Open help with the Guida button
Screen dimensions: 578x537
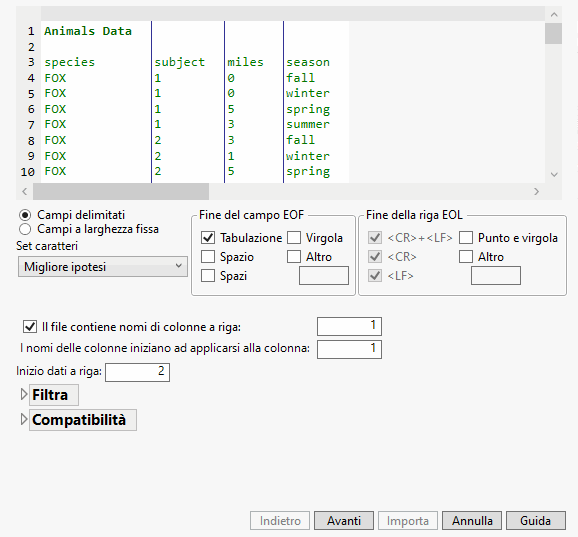click(x=536, y=520)
